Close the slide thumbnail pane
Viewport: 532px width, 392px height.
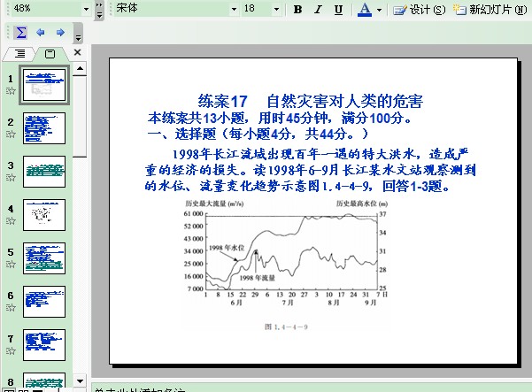[x=77, y=53]
